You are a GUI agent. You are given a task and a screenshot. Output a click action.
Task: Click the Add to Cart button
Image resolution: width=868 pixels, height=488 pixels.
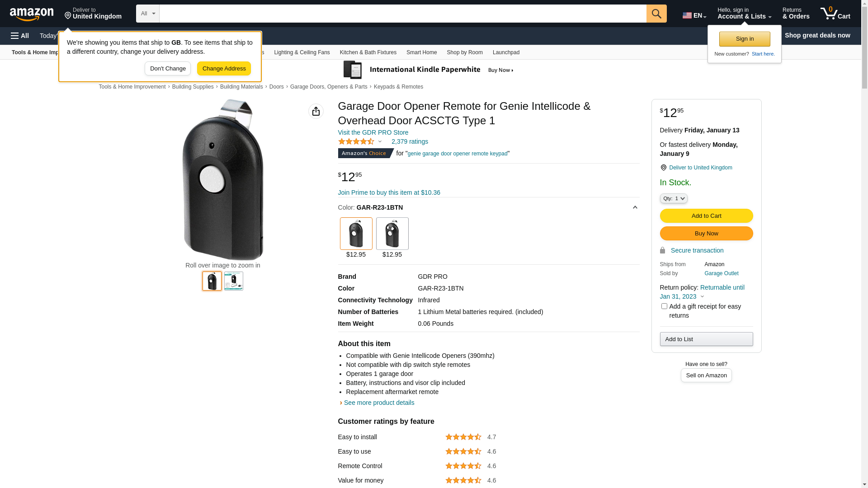pyautogui.click(x=706, y=216)
